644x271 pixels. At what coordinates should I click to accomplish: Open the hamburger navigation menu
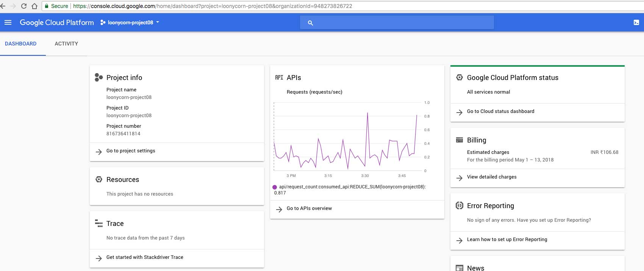[x=8, y=23]
